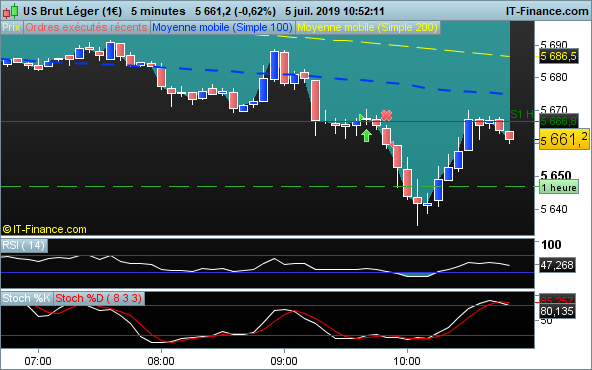Viewport: 592px width, 370px height.
Task: Click the Stoch %D ( 8 3 3) label
Action: (99, 298)
